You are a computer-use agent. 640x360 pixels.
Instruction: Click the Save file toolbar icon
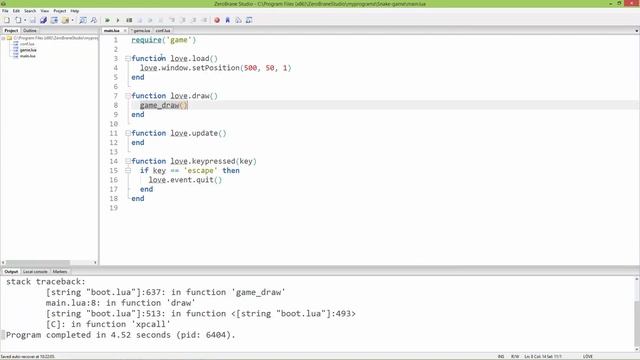33,20
